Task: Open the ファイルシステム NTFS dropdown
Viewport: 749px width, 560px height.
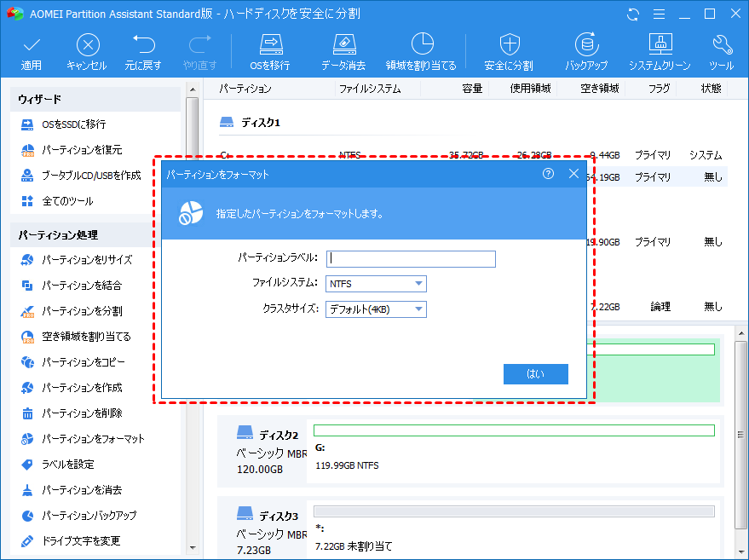Action: [x=376, y=284]
